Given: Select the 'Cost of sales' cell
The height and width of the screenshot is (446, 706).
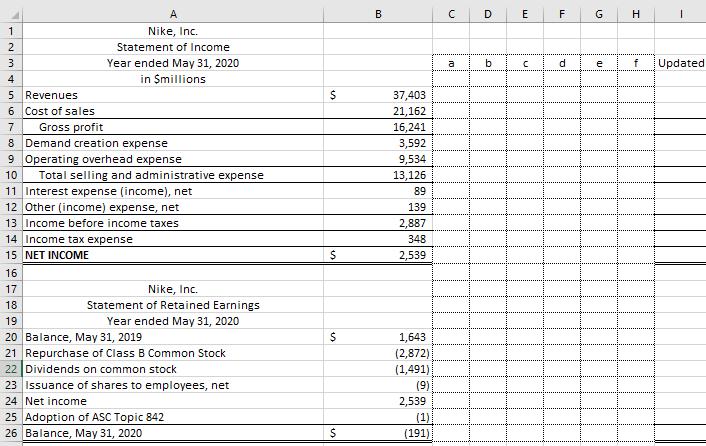Looking at the screenshot, I should point(173,111).
